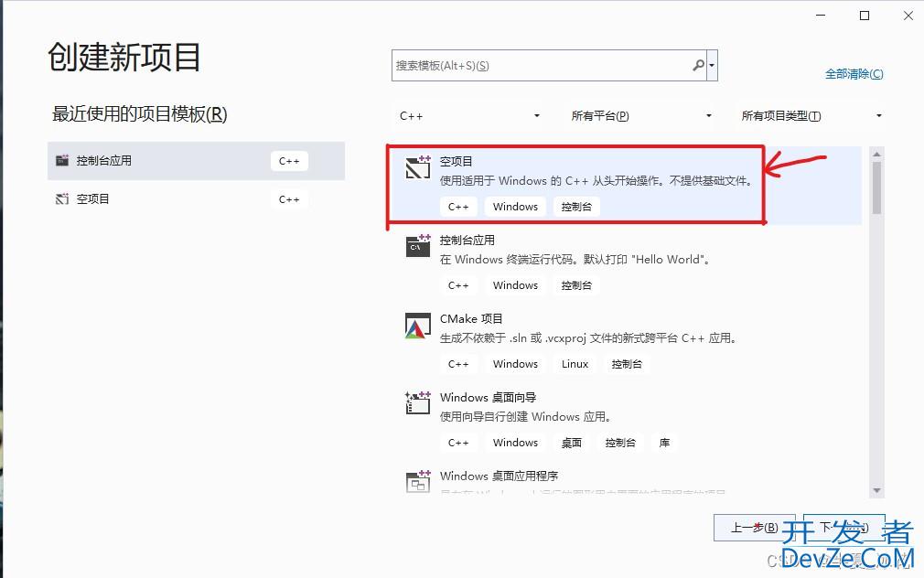Click the 控制台 tag under 空项目 template
924x578 pixels.
(576, 207)
